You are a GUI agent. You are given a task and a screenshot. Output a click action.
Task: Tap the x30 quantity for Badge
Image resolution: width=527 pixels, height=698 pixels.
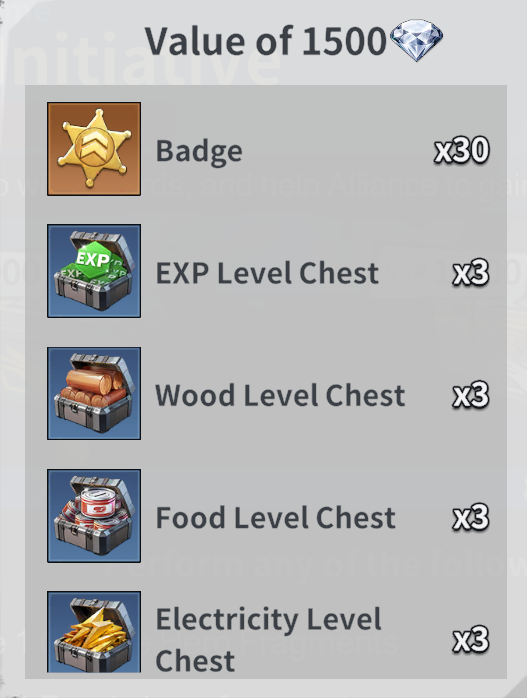(462, 150)
